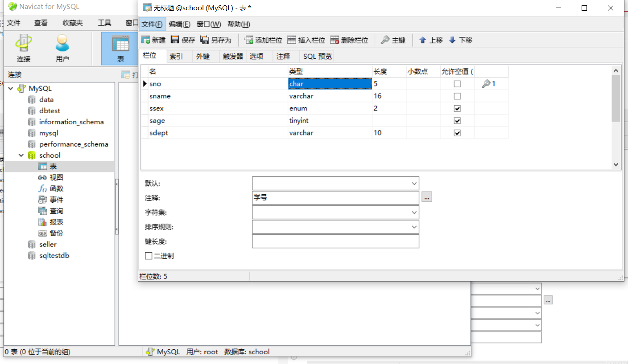Click scroll-down arrow of fields grid
Screen dimensions: 628x364
[616, 164]
